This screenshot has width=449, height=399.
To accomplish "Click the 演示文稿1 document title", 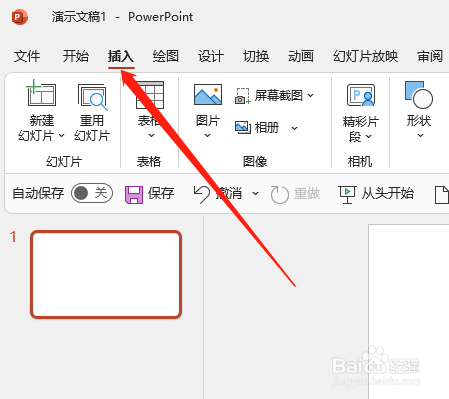I will pos(79,17).
